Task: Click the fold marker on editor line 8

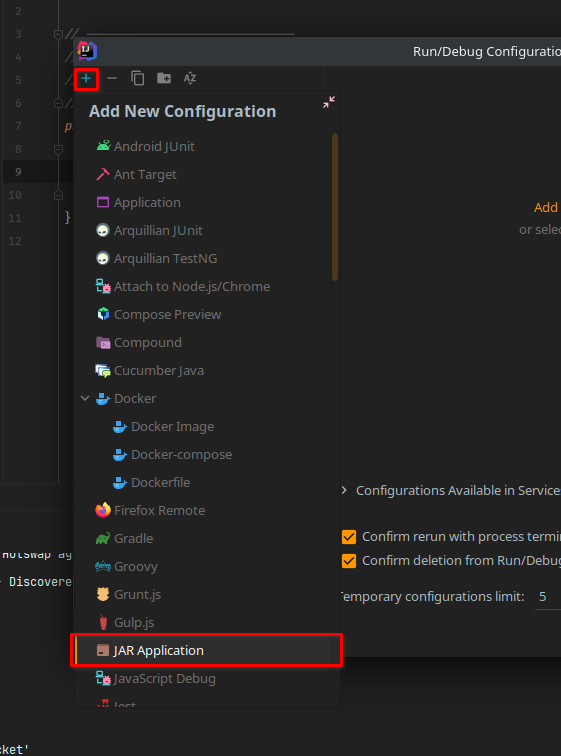Action: tap(58, 149)
